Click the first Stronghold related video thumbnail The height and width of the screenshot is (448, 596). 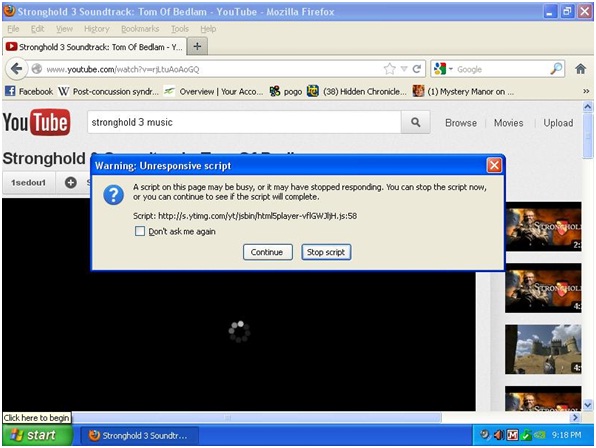543,226
